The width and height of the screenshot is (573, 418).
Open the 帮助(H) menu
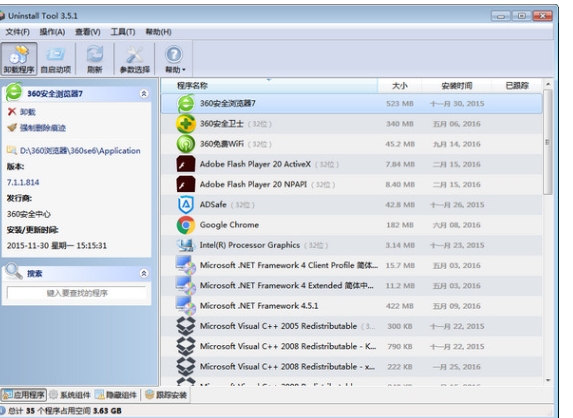click(x=158, y=32)
